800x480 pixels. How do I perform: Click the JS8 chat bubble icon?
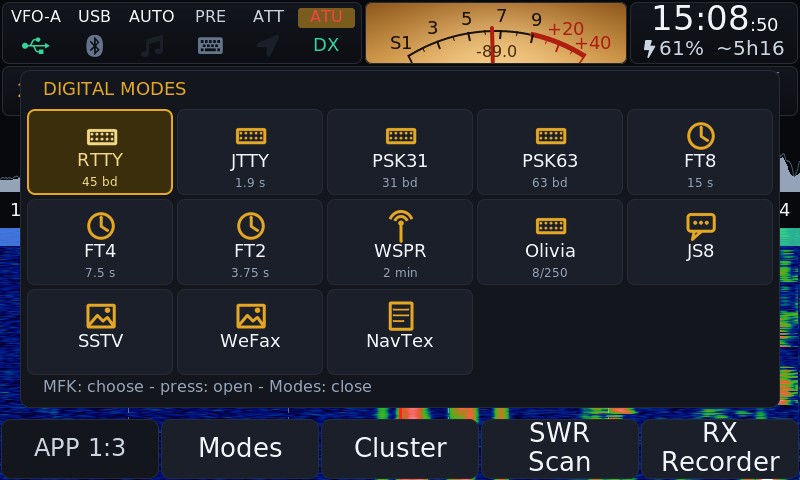[x=701, y=226]
